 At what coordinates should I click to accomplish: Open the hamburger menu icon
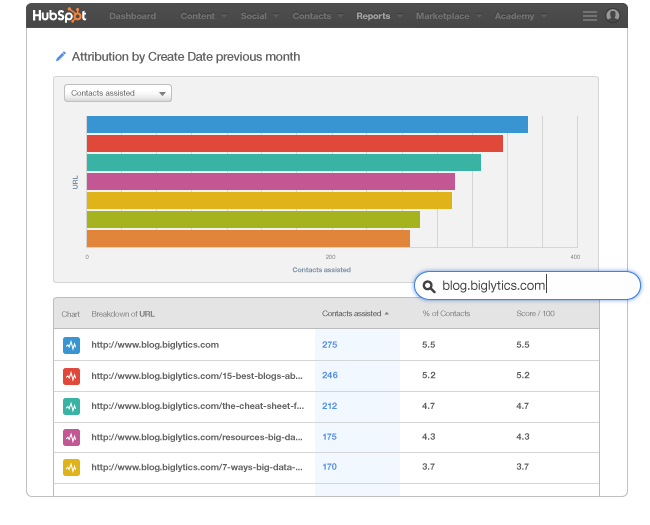(x=589, y=16)
